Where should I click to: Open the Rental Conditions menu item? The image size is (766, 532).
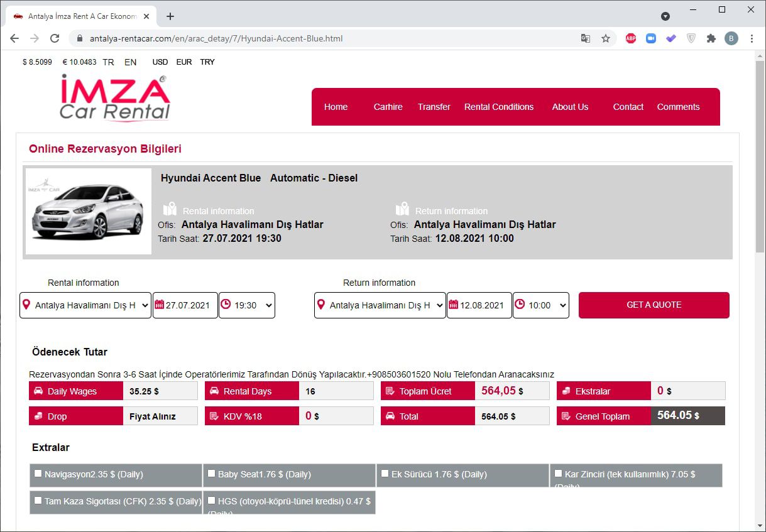(x=499, y=107)
